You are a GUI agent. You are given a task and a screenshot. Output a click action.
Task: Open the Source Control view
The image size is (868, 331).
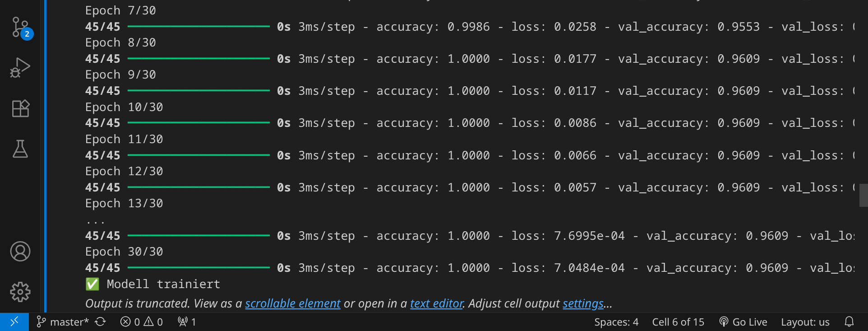(x=21, y=28)
